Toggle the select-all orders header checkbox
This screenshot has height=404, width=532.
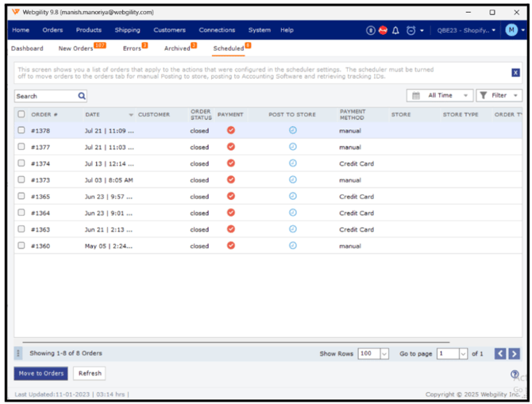coord(21,114)
